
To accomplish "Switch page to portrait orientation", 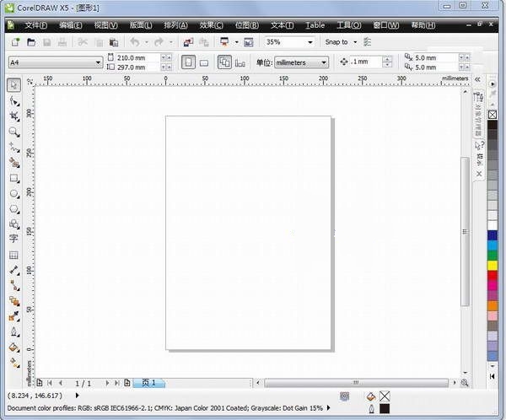I will pos(188,62).
